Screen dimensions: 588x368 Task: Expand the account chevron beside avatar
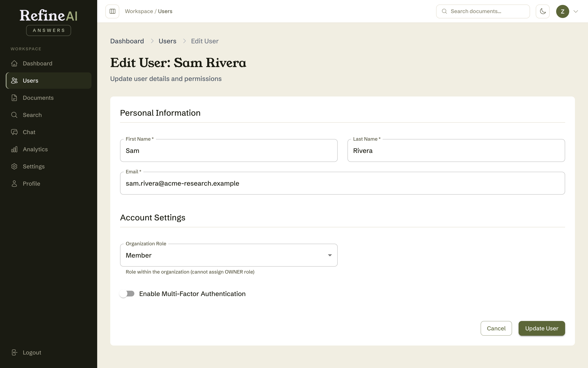click(x=576, y=11)
